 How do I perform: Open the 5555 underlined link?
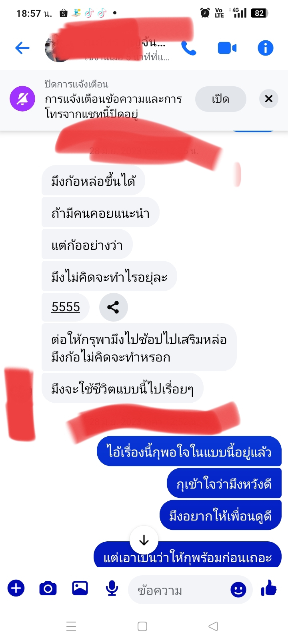pyautogui.click(x=66, y=307)
